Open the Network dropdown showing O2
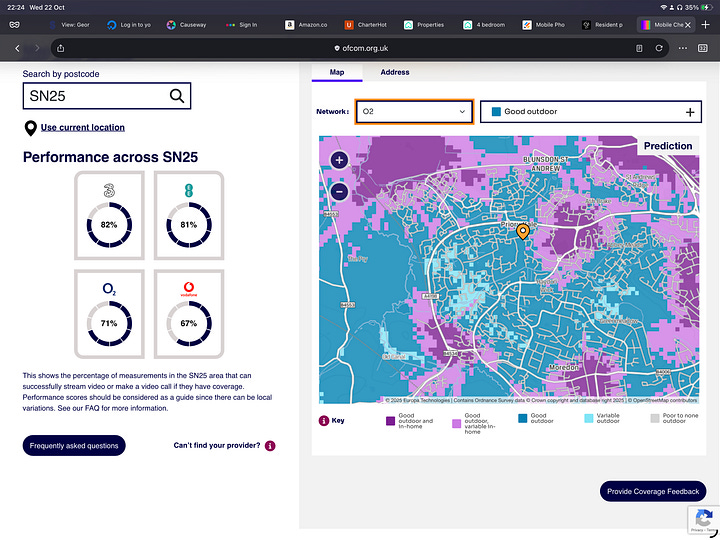This screenshot has height=540, width=720. coord(414,112)
